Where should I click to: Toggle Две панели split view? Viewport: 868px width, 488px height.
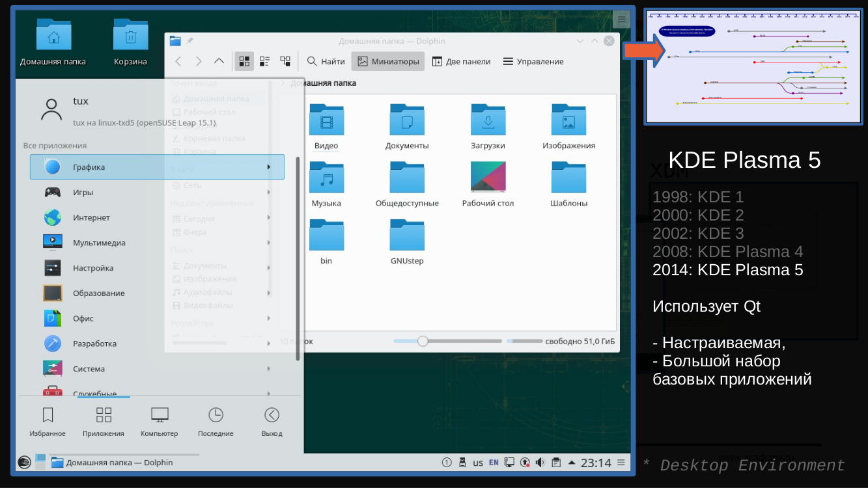coord(460,61)
